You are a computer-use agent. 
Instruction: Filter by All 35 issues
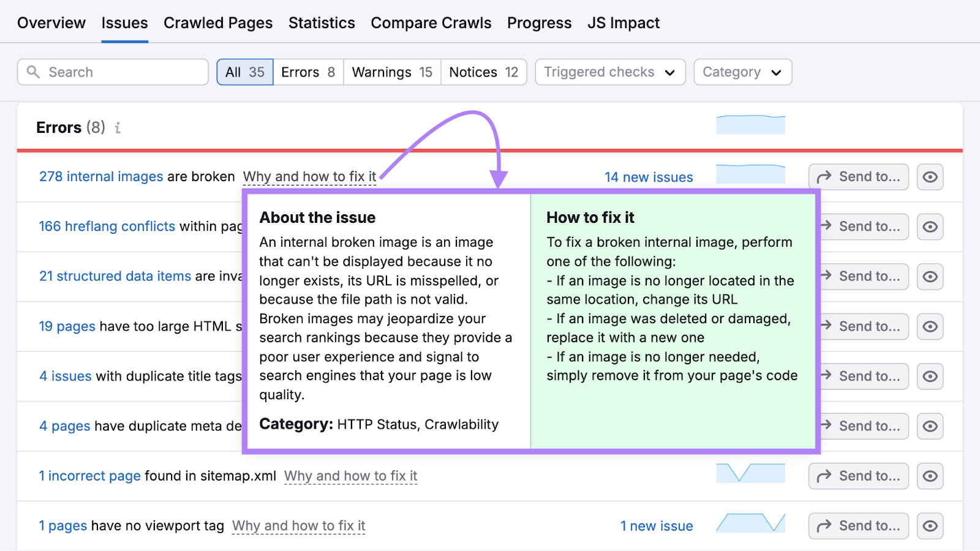point(245,72)
